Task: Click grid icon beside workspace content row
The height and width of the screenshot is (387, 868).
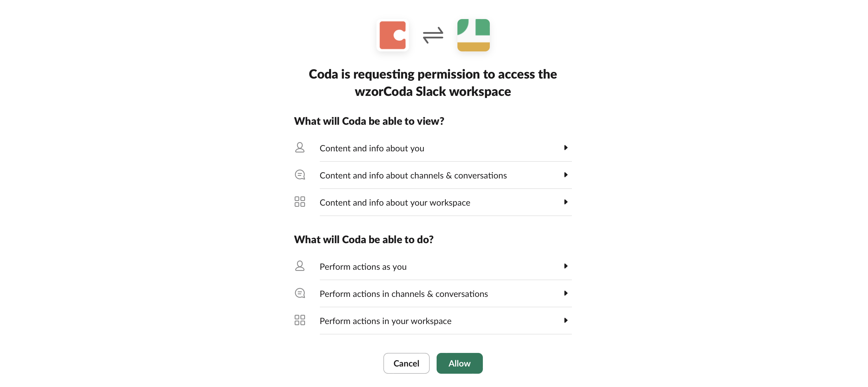Action: coord(300,202)
